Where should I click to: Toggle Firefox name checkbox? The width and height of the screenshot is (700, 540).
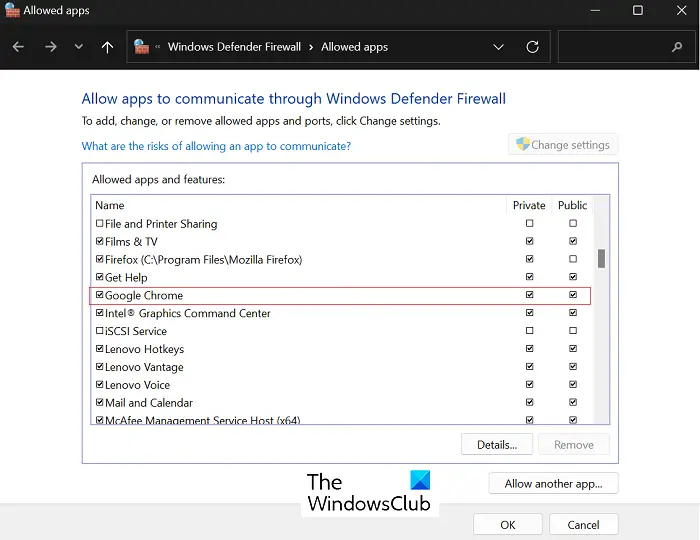pyautogui.click(x=100, y=259)
